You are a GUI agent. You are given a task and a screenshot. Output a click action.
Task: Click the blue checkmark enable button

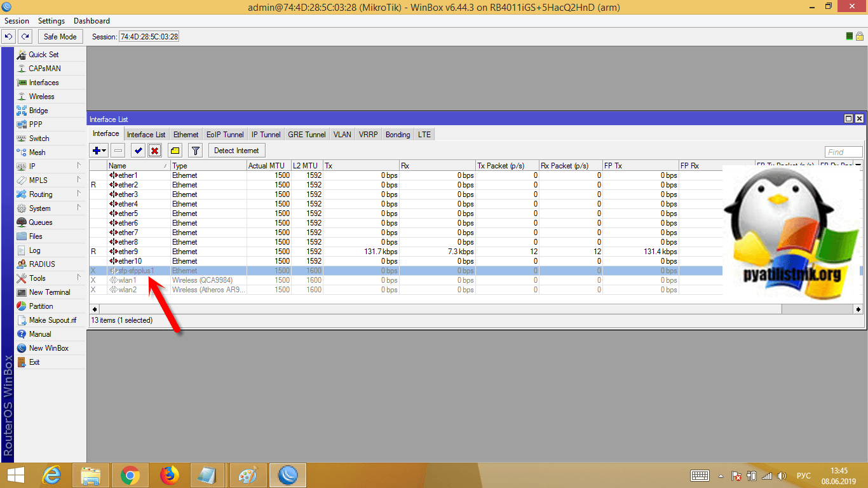tap(138, 151)
